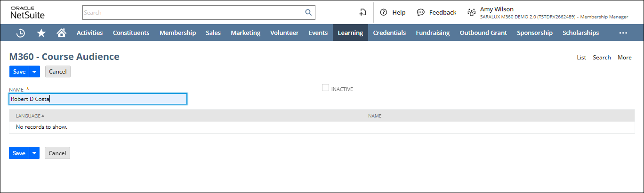Expand the bottom Save dropdown arrow
This screenshot has height=193, width=644.
pos(34,153)
